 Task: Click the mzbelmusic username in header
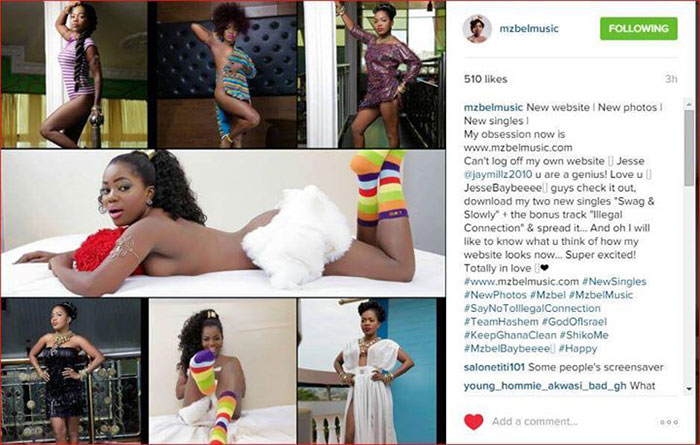point(529,29)
